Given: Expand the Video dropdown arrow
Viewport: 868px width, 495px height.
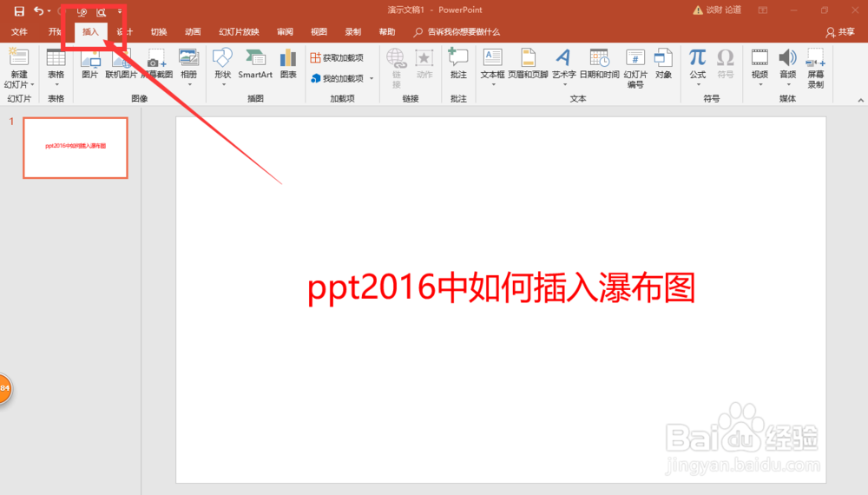Looking at the screenshot, I should click(x=760, y=85).
